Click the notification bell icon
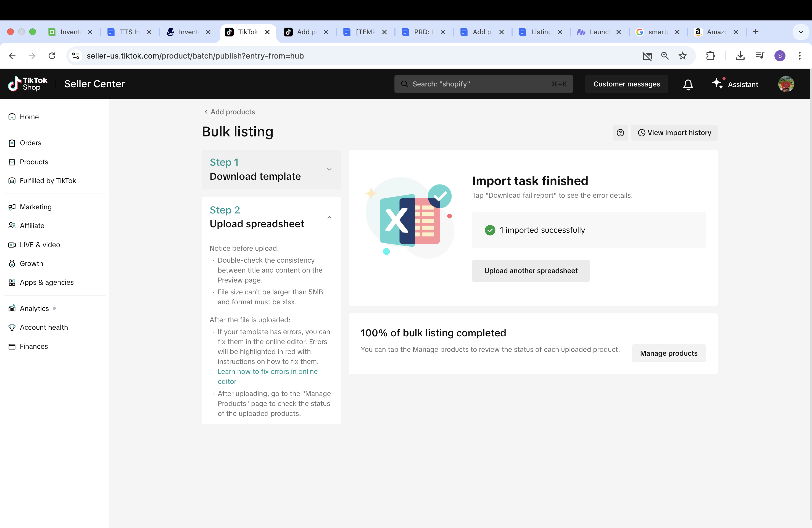The width and height of the screenshot is (812, 528). pos(688,84)
